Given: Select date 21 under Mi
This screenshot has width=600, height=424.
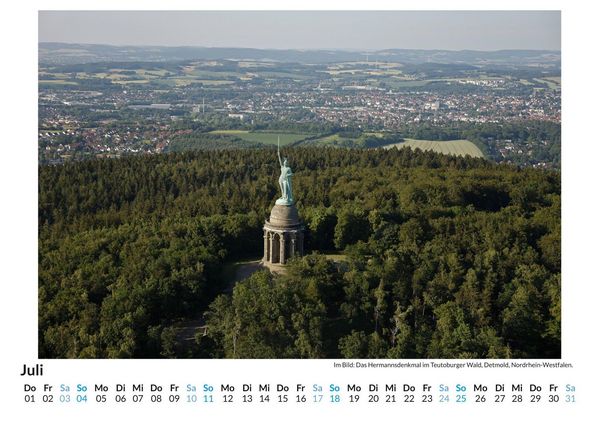Looking at the screenshot, I should pyautogui.click(x=391, y=399).
